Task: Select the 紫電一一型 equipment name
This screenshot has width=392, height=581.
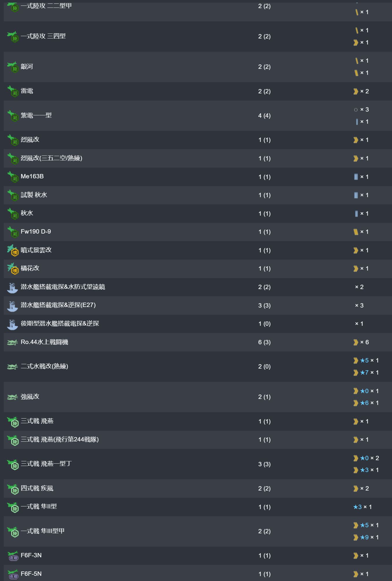Action: [x=36, y=116]
